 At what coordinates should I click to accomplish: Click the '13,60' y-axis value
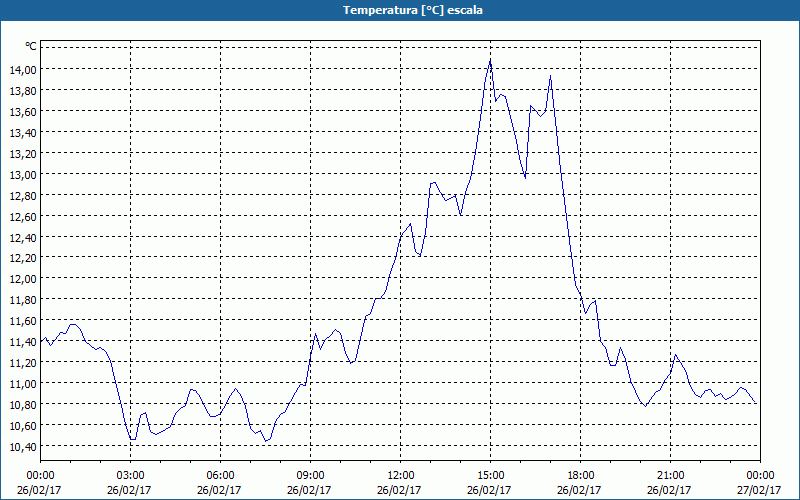23,111
